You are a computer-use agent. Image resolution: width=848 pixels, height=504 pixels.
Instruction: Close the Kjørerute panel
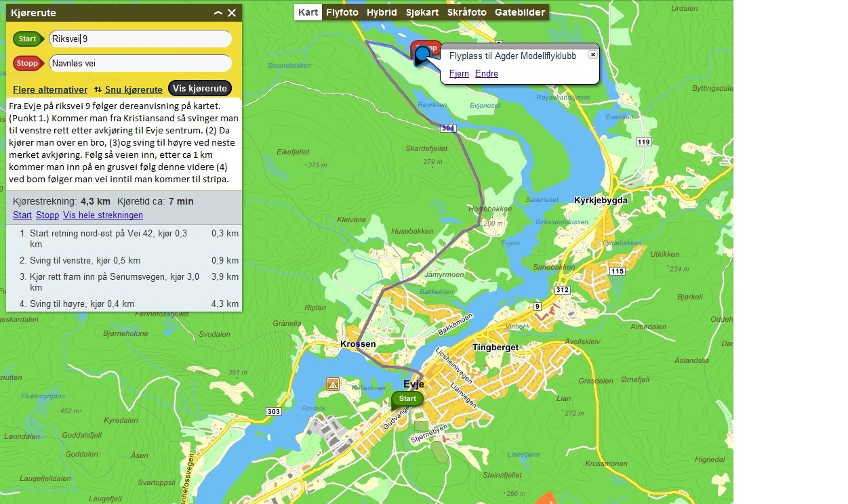232,13
